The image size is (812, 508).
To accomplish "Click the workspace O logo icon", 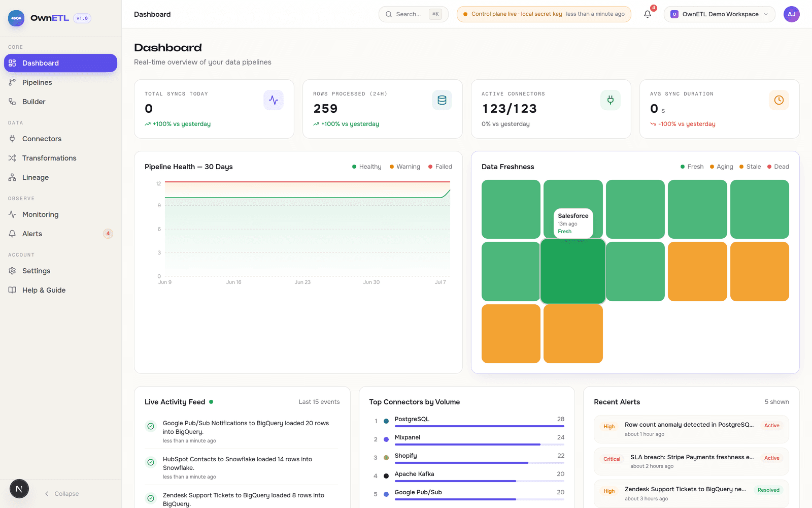I will (674, 14).
